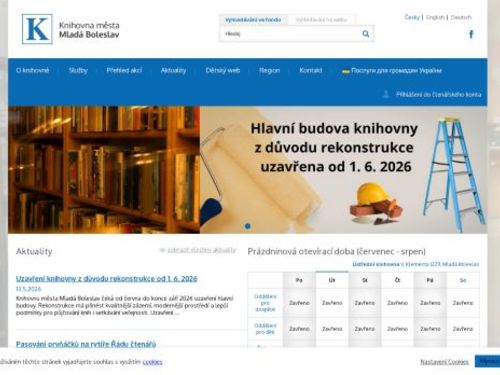Switch language to Česky
Screen dimensions: 500x375
pos(412,17)
